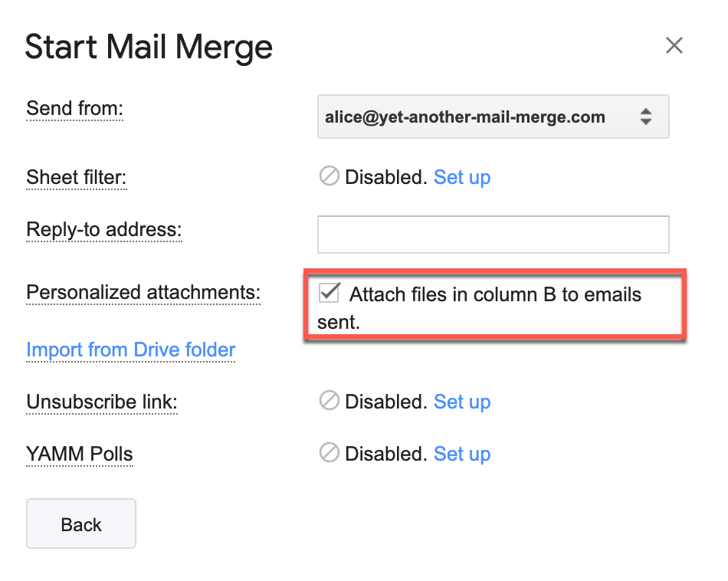Click the Sheet filter label
Viewport: 728px width, 581px height.
point(77,177)
